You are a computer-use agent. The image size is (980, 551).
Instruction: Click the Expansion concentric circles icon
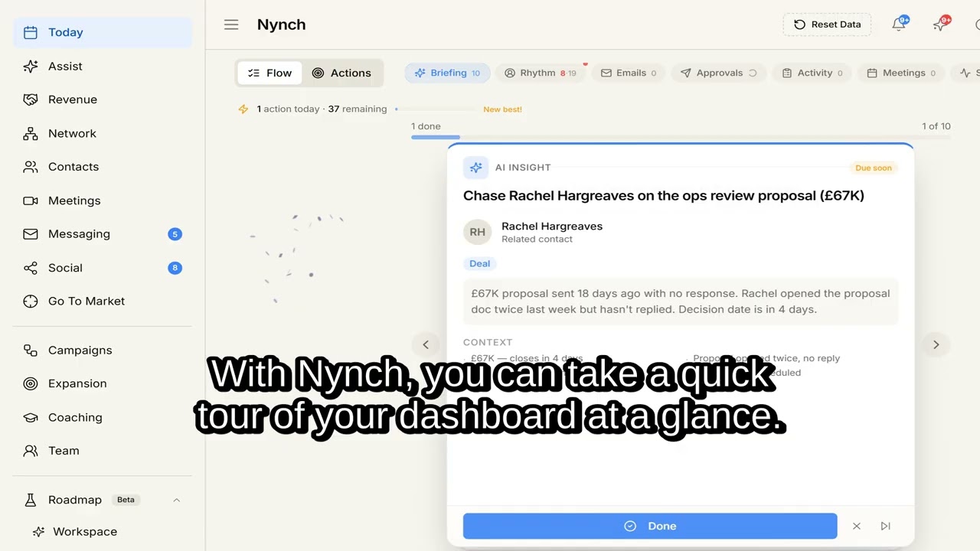tap(31, 383)
